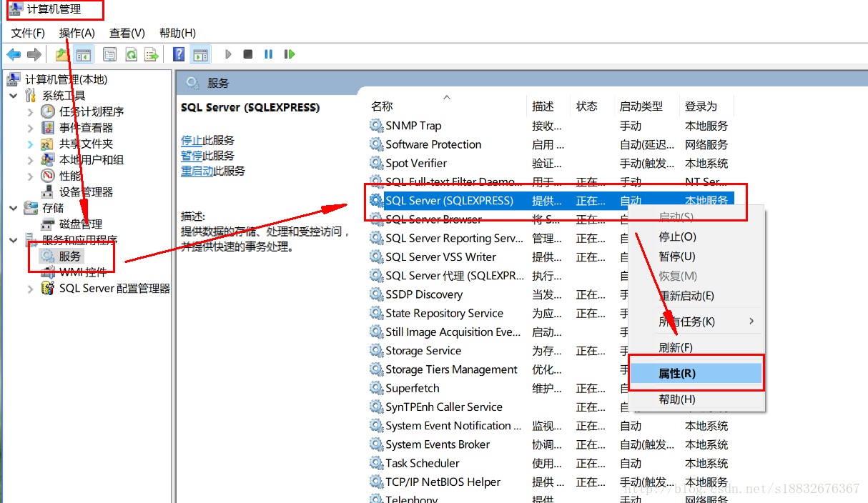Choose 属性(R) in the context menu
868x503 pixels.
point(695,373)
